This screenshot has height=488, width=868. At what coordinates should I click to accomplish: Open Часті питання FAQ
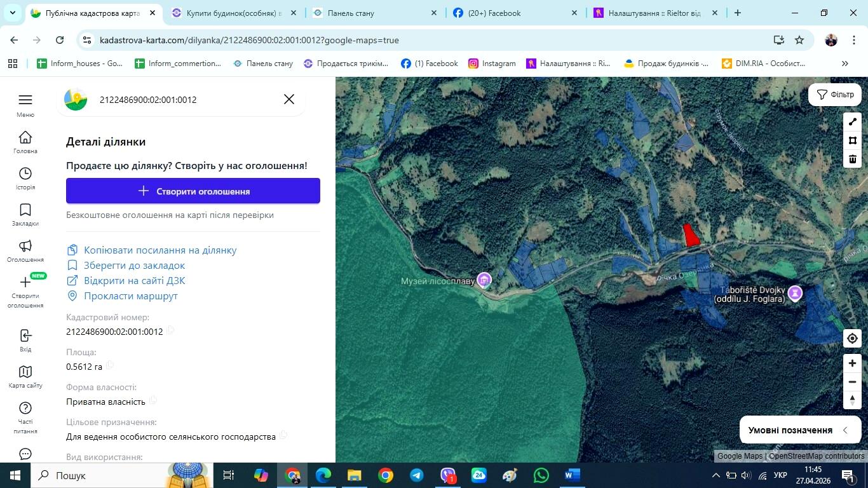25,408
